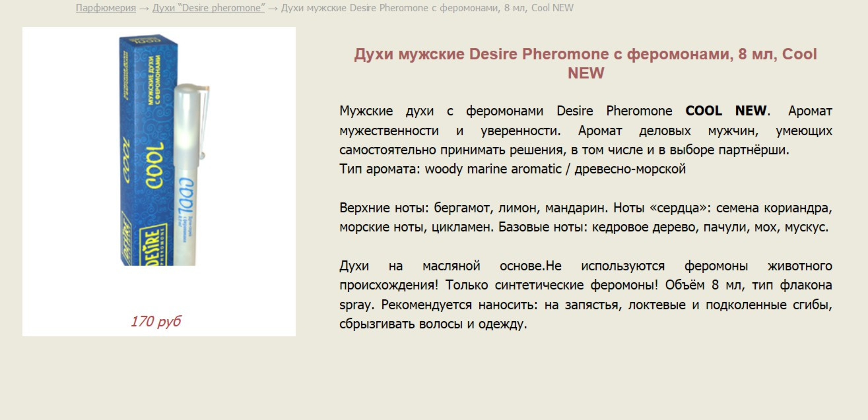Open the Духи "Desire pheromone" breadcrumb link

coord(209,8)
